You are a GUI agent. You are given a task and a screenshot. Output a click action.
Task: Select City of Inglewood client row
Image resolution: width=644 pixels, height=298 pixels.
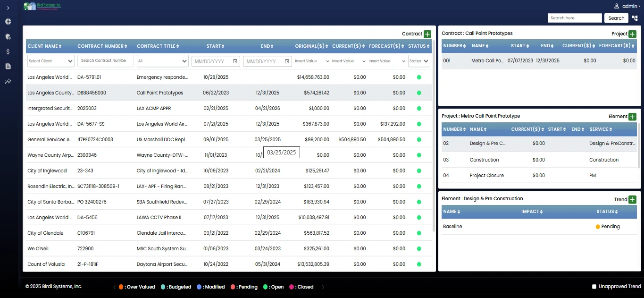click(x=229, y=170)
